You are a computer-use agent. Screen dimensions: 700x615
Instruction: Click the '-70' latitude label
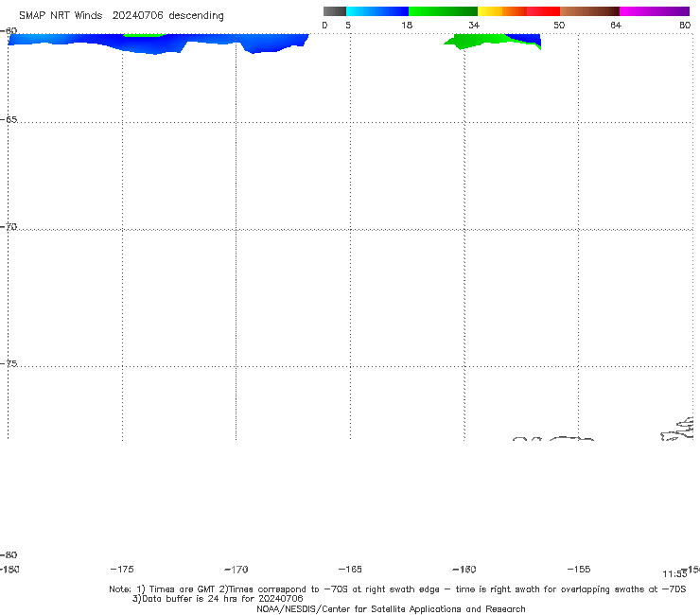coord(9,227)
